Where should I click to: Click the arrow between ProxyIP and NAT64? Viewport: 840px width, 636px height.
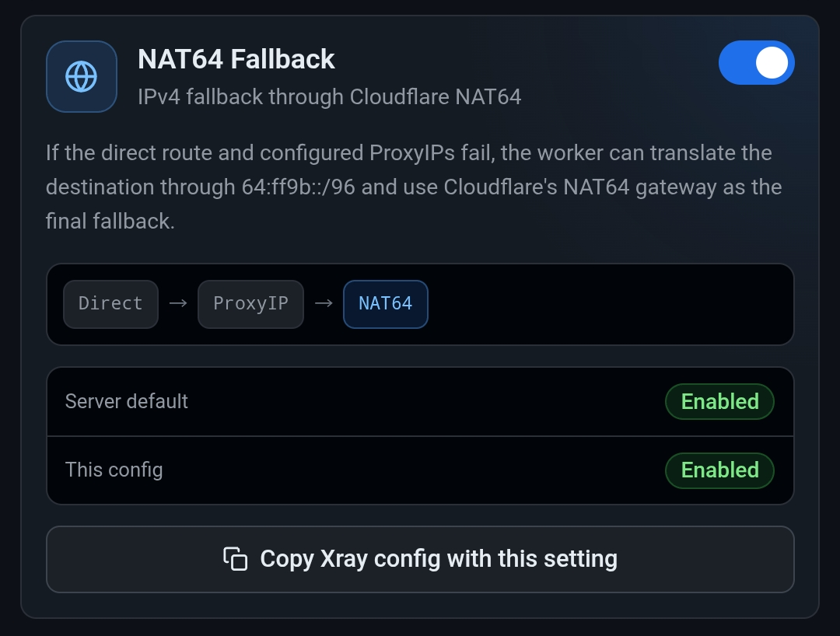[324, 303]
